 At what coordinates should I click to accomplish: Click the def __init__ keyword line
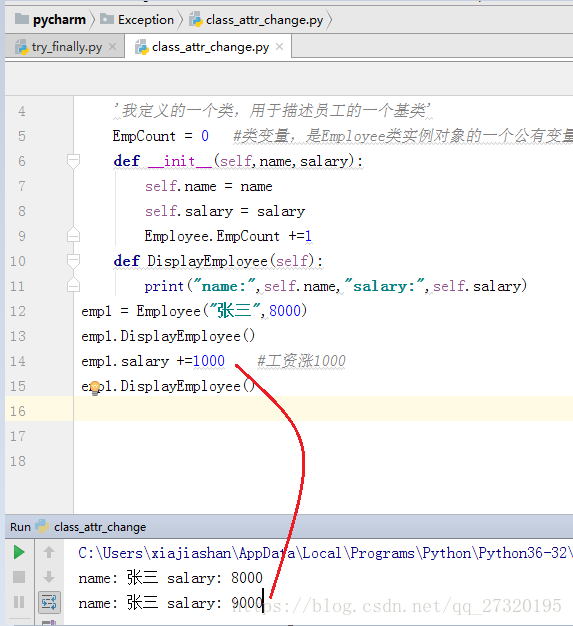(x=238, y=161)
